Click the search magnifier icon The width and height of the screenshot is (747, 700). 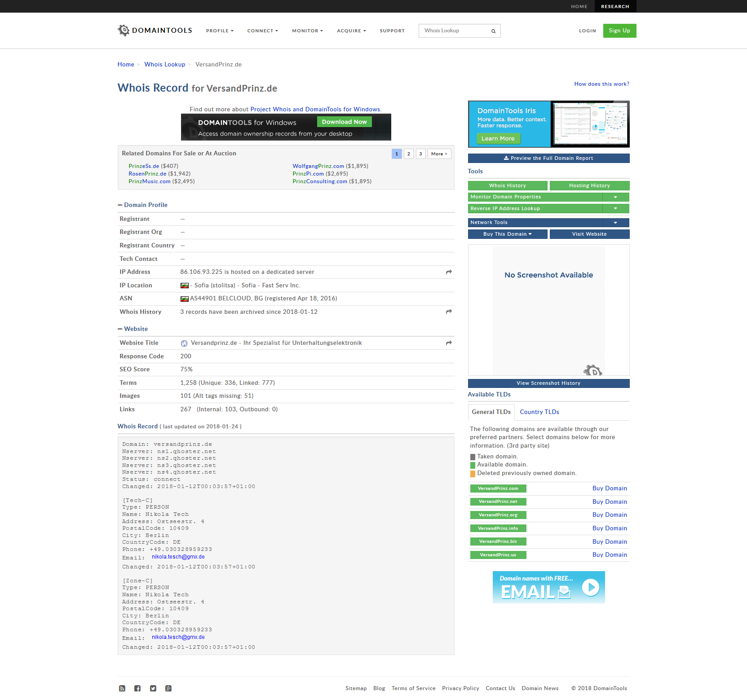(493, 31)
